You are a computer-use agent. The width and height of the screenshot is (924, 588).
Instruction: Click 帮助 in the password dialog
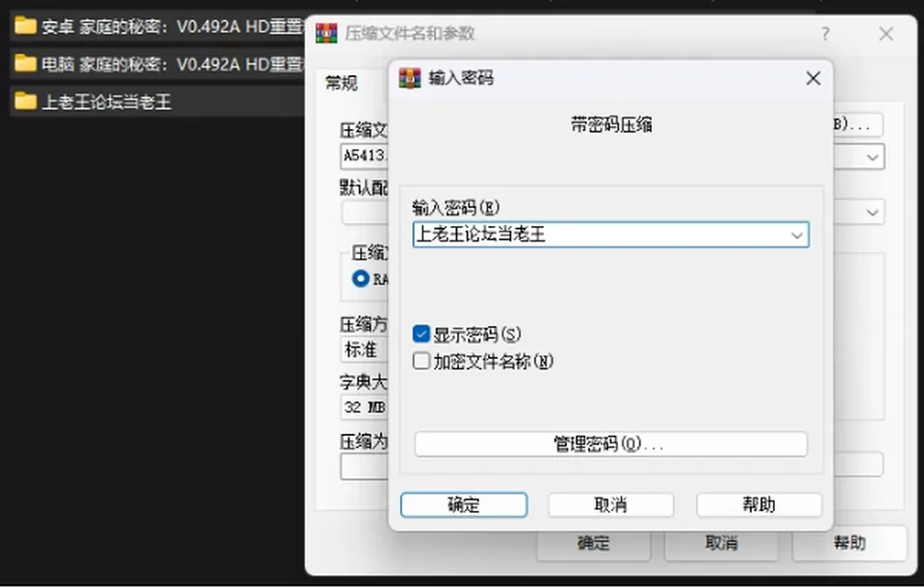759,505
